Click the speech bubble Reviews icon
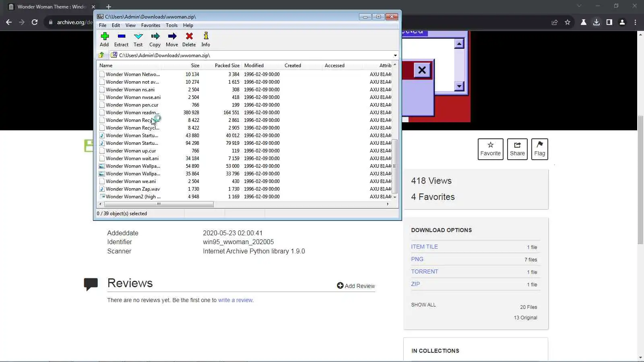 (x=91, y=284)
